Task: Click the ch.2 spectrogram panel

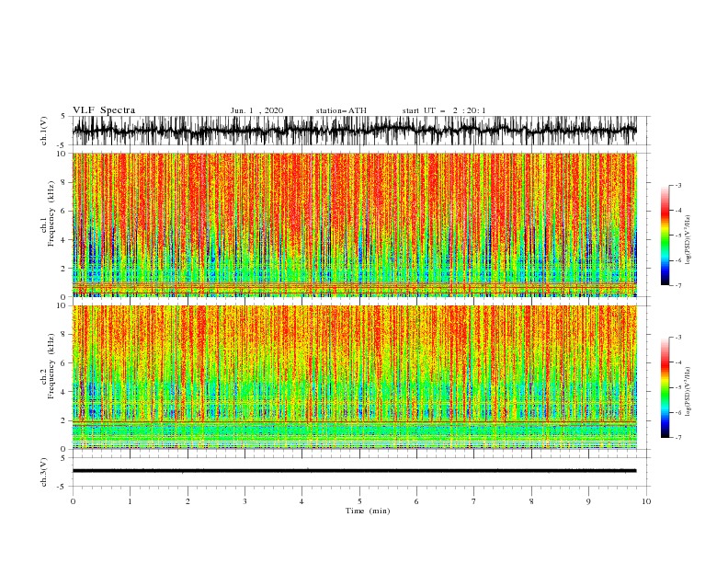Action: click(x=355, y=377)
